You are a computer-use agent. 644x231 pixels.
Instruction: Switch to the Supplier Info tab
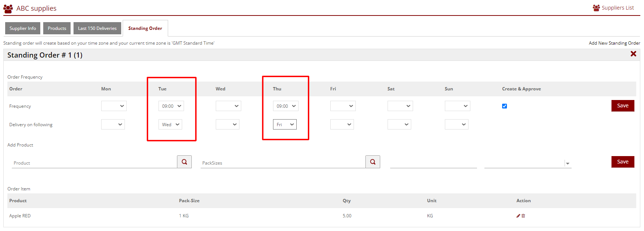[23, 28]
